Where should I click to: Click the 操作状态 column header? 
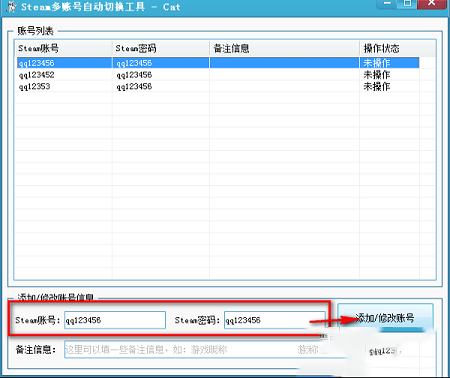pyautogui.click(x=389, y=49)
